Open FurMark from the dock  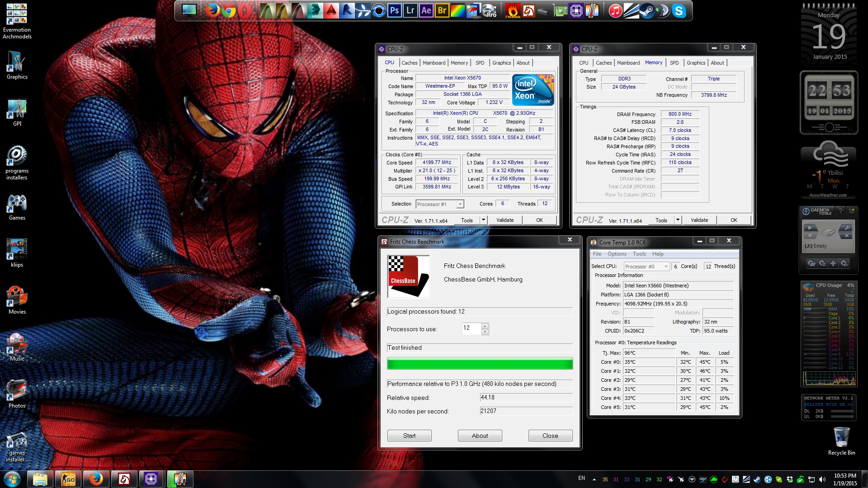point(513,10)
